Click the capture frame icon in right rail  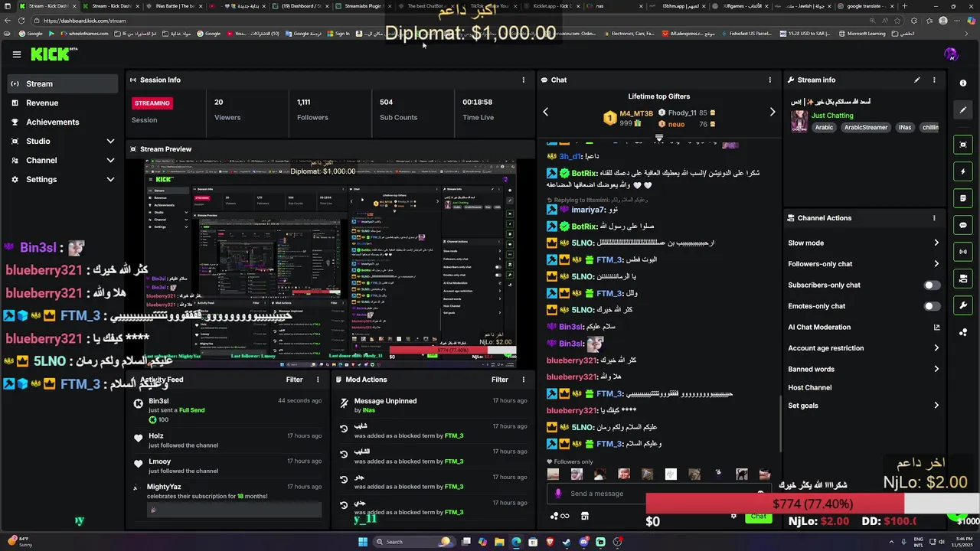[x=963, y=145]
